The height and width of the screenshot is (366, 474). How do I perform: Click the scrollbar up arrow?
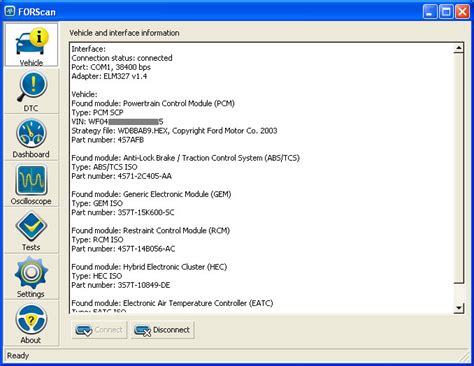[x=459, y=48]
